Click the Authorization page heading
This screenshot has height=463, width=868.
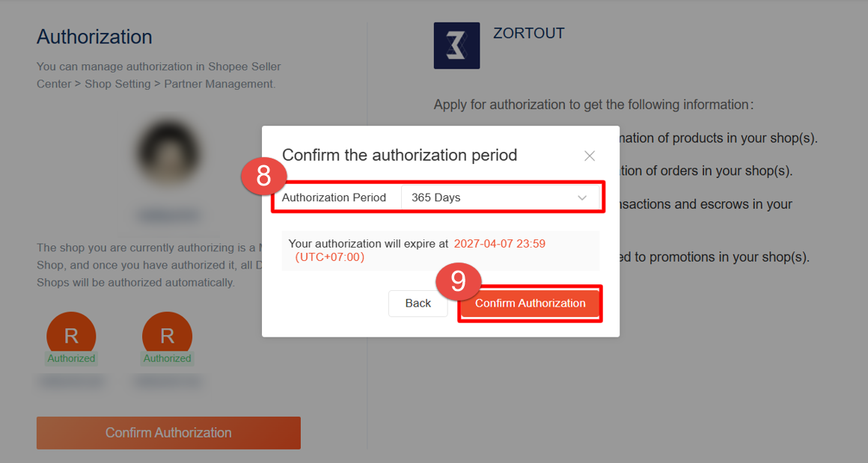(x=94, y=37)
